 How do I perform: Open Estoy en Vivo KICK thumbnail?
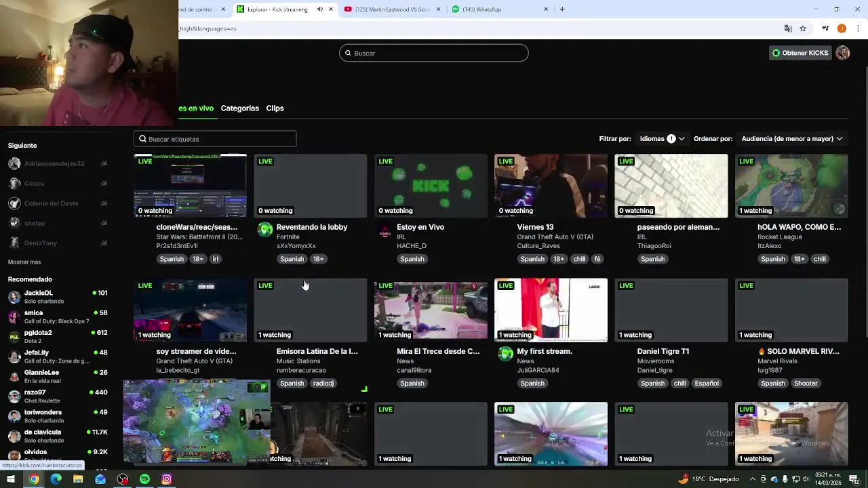(x=431, y=186)
